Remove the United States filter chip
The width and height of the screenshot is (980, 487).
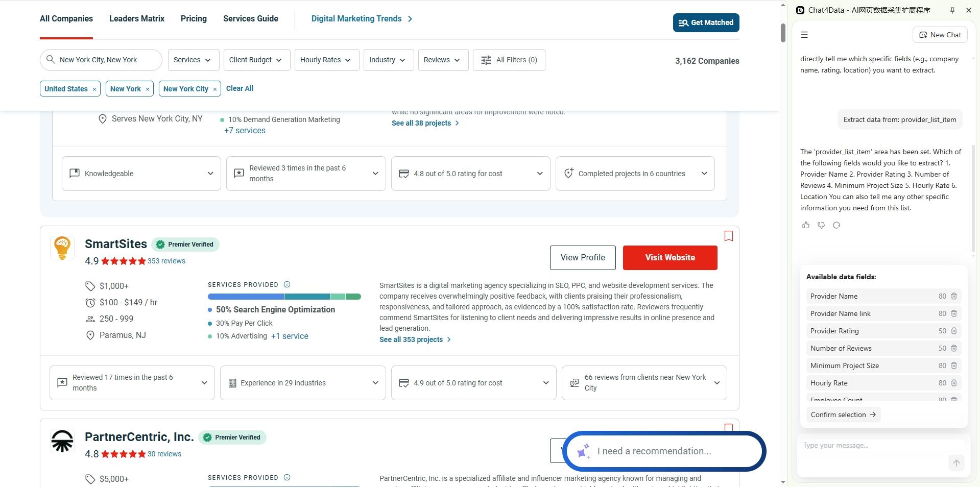click(x=94, y=89)
